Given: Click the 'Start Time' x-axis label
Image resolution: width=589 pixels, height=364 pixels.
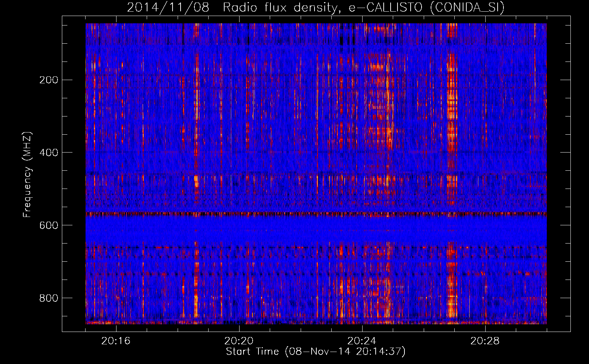Looking at the screenshot, I should pyautogui.click(x=316, y=352).
